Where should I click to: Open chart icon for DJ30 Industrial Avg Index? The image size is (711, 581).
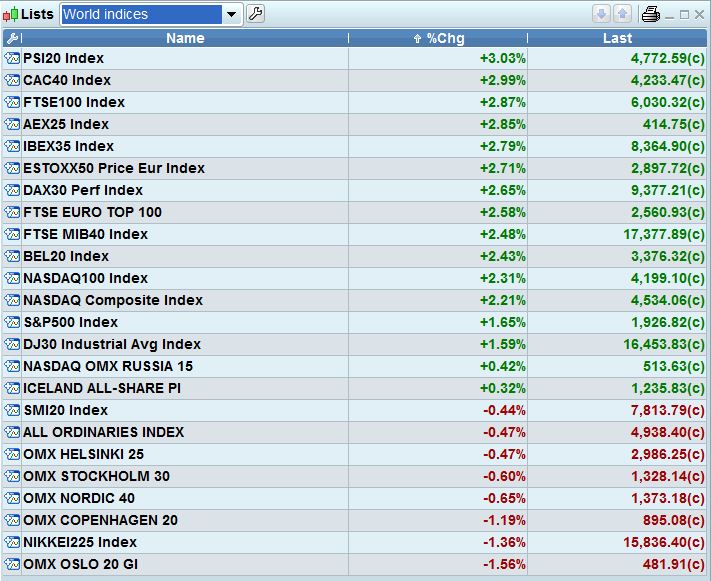coord(12,344)
